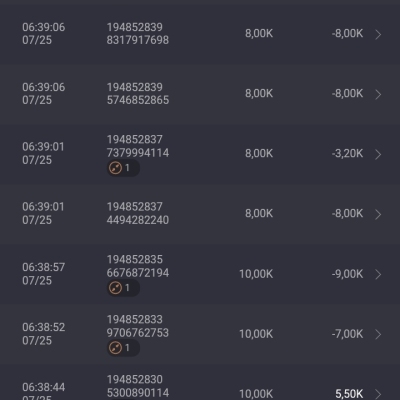Select the bet ID 194852837 4494282240
Screen dimensions: 400x400
tap(138, 213)
